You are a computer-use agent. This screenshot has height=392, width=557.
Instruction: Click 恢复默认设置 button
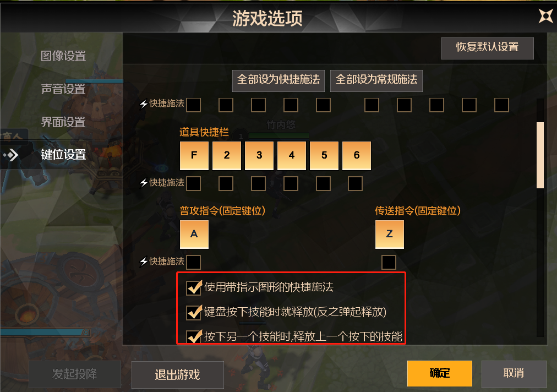tap(488, 48)
